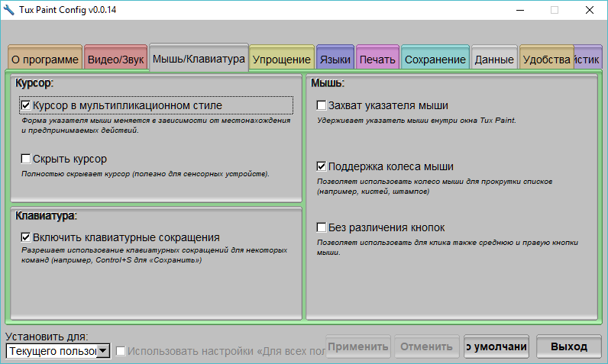Switch to the Удобства tab

pos(546,58)
